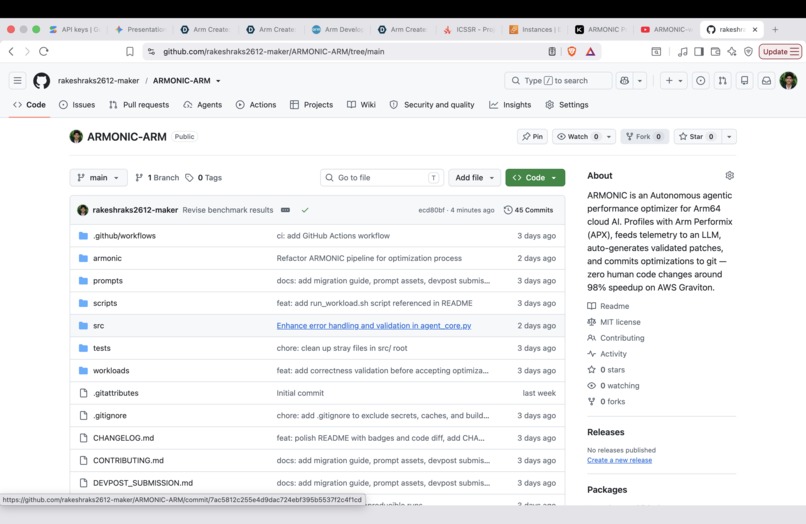The height and width of the screenshot is (524, 806).
Task: Click the bookmark icon in browser toolbar
Action: (130, 51)
